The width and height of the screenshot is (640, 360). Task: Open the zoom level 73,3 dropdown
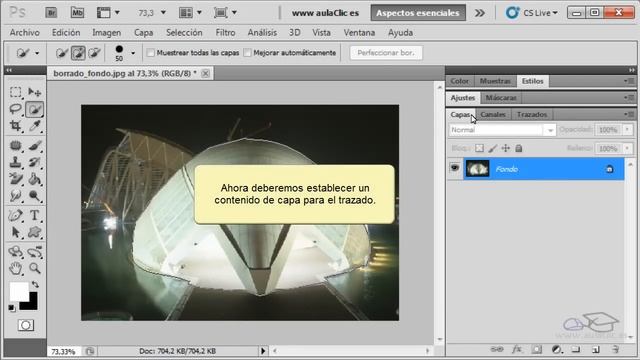(x=163, y=13)
